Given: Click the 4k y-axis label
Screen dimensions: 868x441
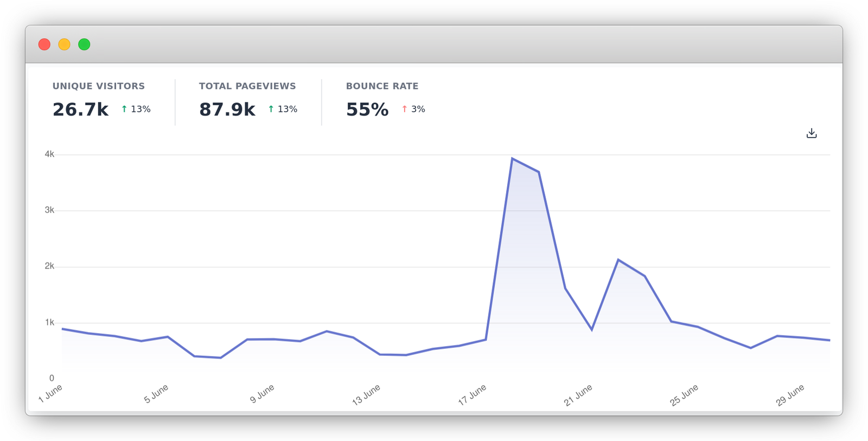Looking at the screenshot, I should coord(49,155).
